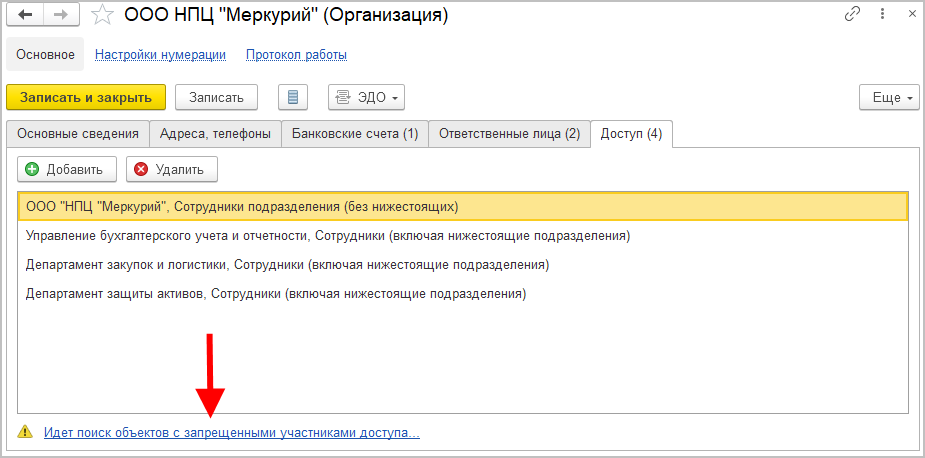
Task: Open the Адреса, телефоны tab
Action: click(215, 134)
